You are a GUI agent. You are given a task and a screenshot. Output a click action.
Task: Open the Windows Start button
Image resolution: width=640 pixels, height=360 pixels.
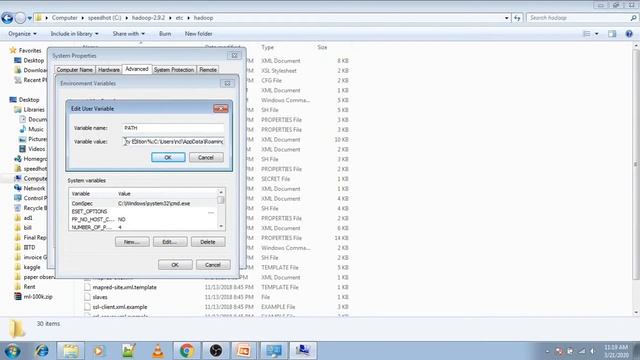(x=12, y=351)
